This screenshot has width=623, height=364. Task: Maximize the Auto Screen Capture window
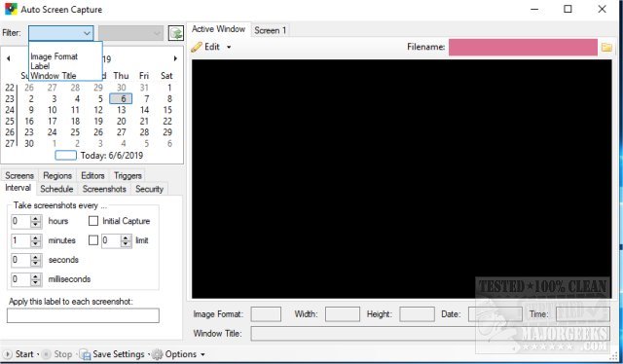tap(568, 9)
